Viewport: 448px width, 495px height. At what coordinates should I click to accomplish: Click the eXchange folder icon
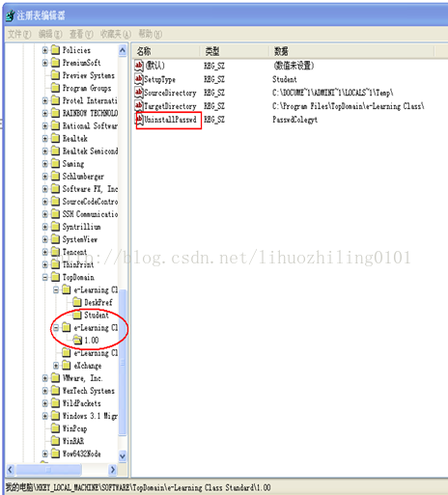pyautogui.click(x=67, y=366)
